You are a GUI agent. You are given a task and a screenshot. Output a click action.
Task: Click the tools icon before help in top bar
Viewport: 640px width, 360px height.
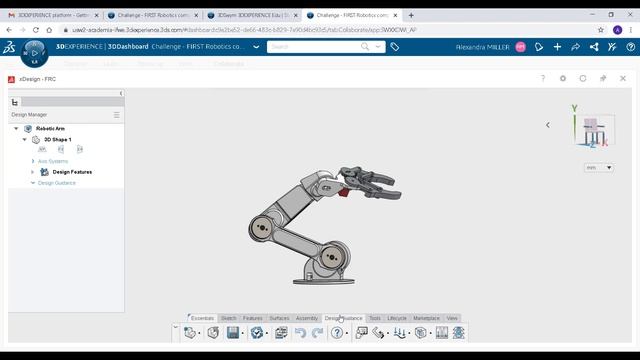pos(612,47)
